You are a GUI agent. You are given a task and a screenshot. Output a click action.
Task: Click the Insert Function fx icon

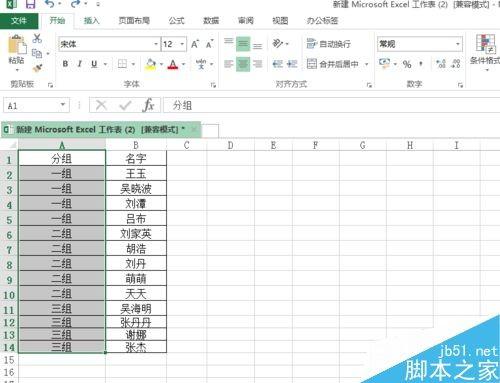click(x=148, y=105)
